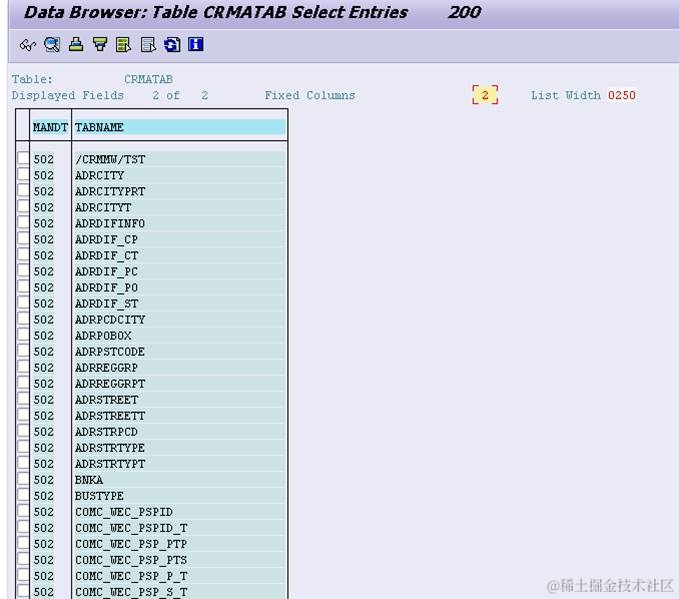Tick the checkbox for row /CRMMW/TST
The image size is (679, 599).
click(23, 158)
